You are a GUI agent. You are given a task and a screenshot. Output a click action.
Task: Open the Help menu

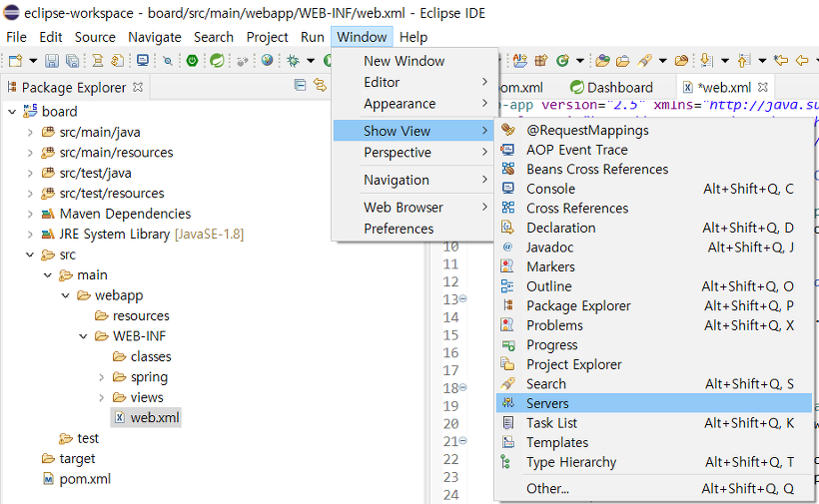coord(413,37)
